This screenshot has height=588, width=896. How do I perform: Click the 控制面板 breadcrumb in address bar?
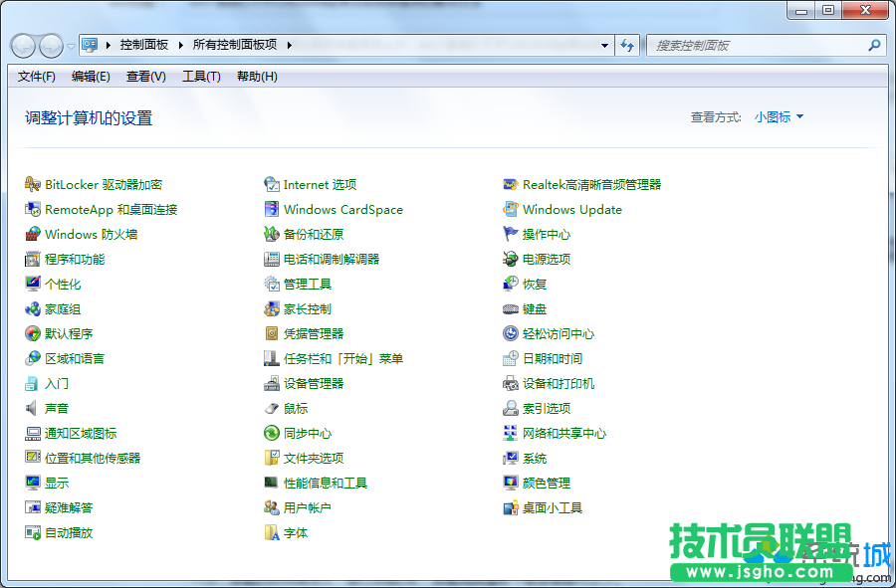click(144, 45)
